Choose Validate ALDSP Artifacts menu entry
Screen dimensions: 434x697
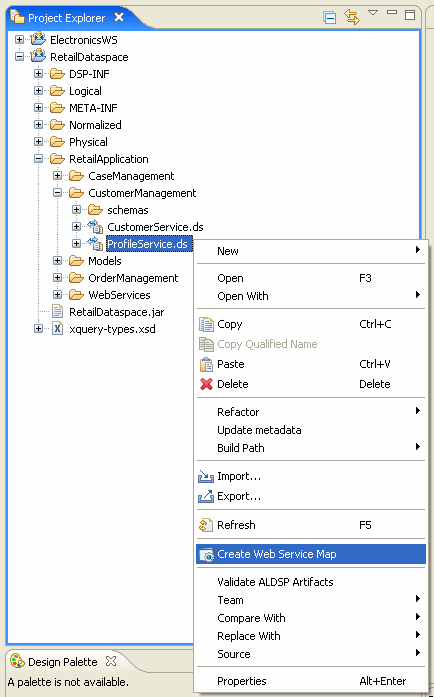coord(311,582)
